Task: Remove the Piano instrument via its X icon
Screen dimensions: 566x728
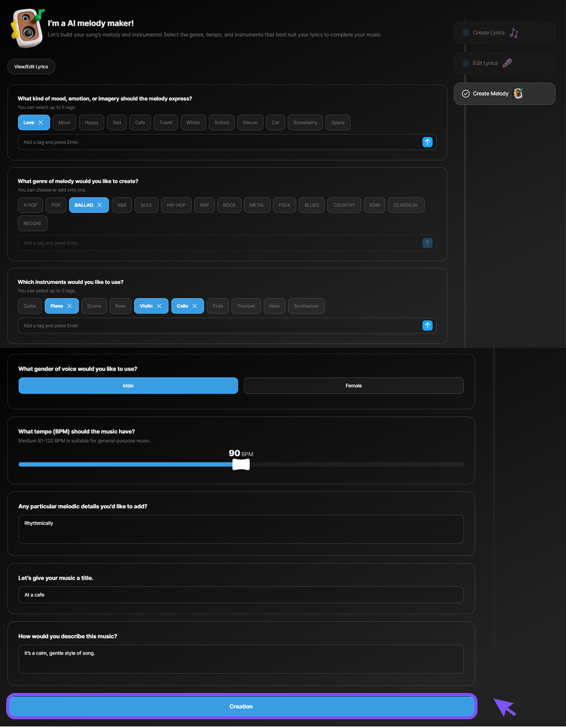Action: click(69, 306)
